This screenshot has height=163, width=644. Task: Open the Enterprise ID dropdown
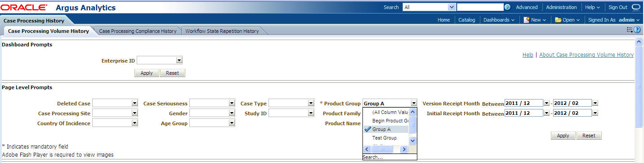coord(179,60)
